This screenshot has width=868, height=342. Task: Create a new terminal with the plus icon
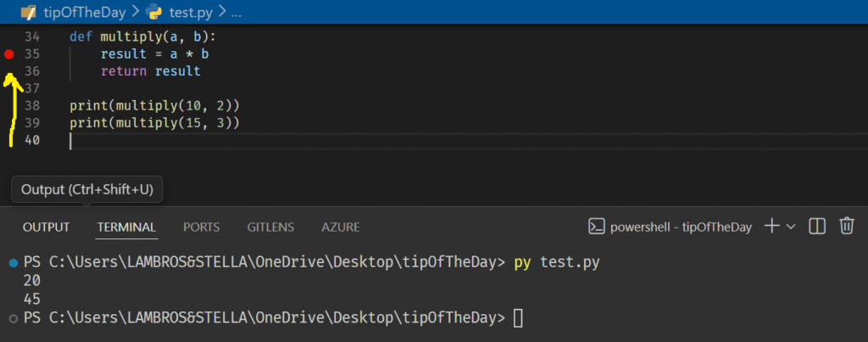771,226
